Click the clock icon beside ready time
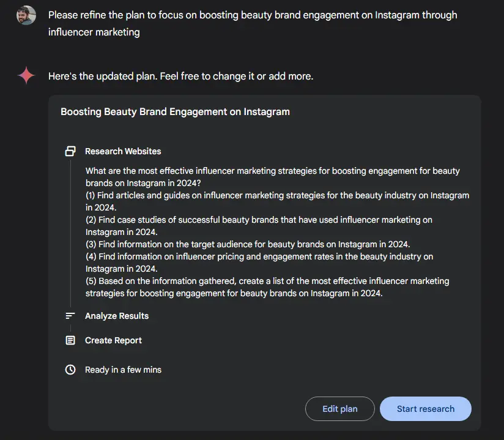The height and width of the screenshot is (440, 504). (x=70, y=370)
